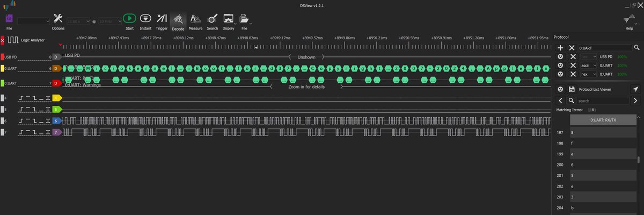Viewport: 644px width, 215px height.
Task: Select the purple channel 7 label tag
Action: pos(57,132)
